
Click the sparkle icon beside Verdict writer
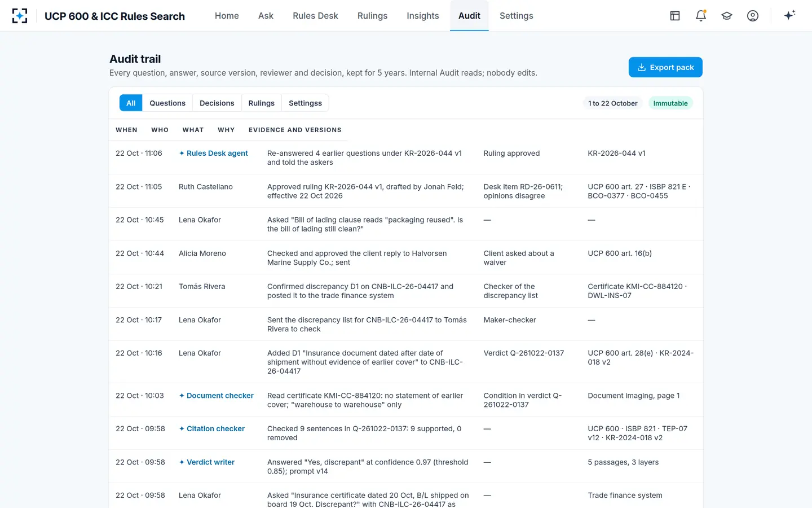pos(182,462)
